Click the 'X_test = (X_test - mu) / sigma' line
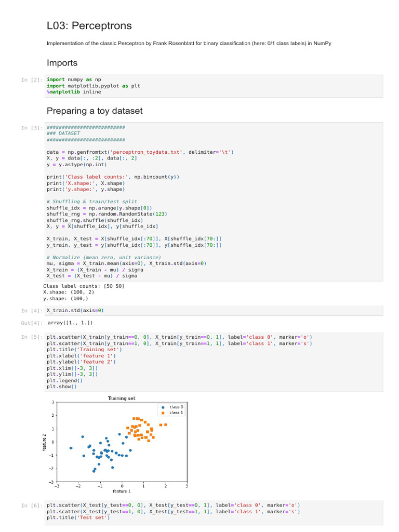Screen dimensions: 399x532 (92, 276)
